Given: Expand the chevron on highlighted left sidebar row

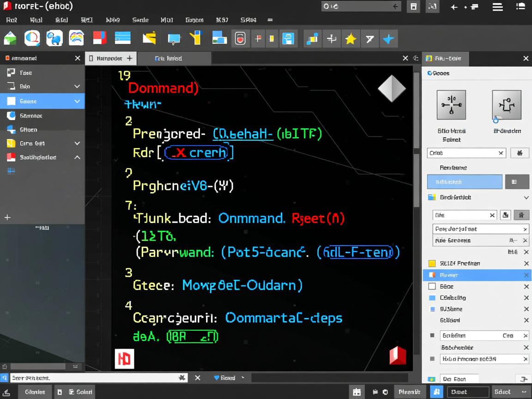Looking at the screenshot, I should point(77,101).
